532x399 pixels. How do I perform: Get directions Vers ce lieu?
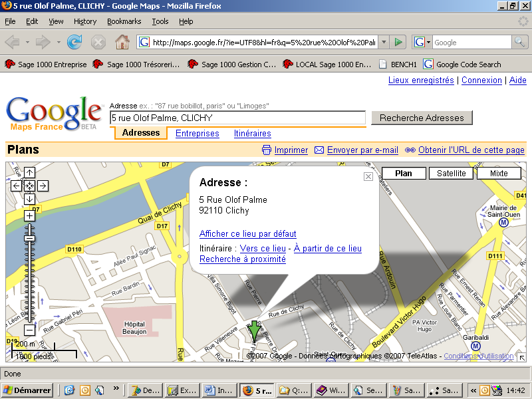[263, 248]
